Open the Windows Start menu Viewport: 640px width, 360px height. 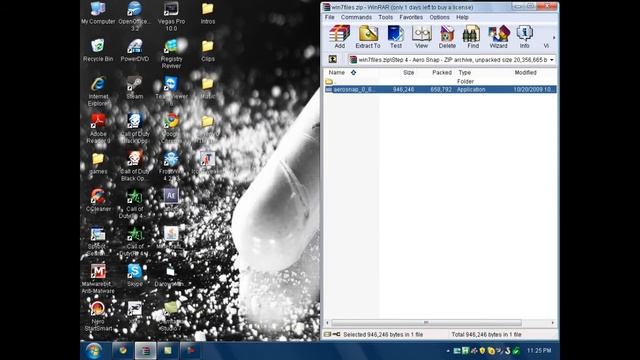(94, 351)
